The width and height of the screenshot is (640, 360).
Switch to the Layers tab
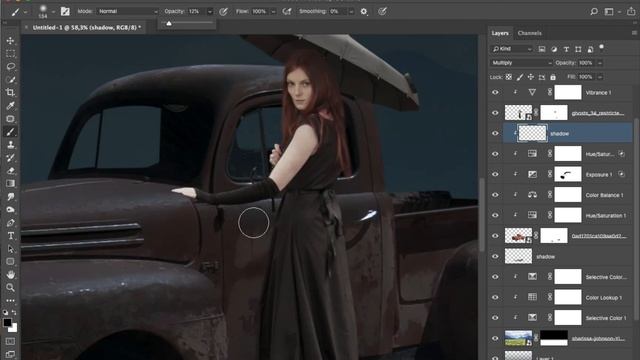pos(500,33)
